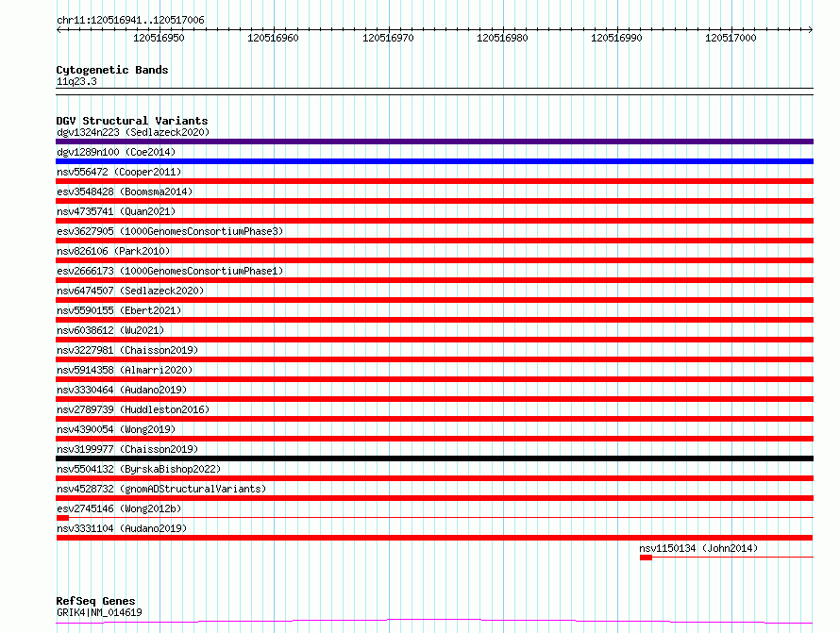
Task: Click ruler position 120516960
Action: pyautogui.click(x=273, y=38)
